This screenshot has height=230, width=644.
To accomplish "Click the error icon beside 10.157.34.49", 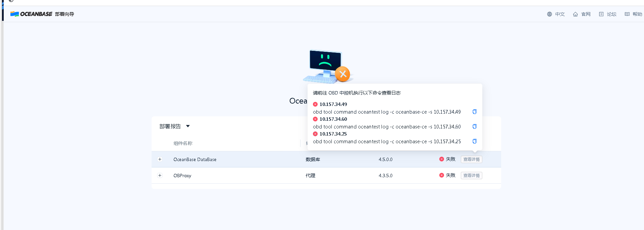I will coord(315,104).
